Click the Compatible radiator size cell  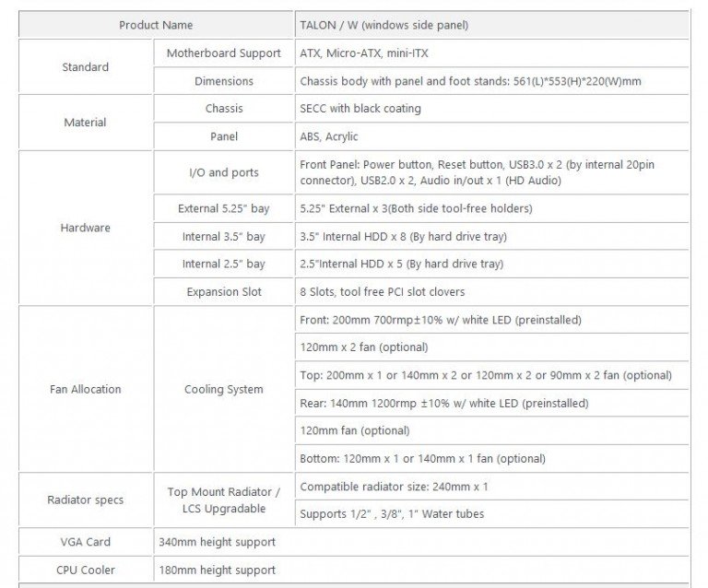point(491,487)
